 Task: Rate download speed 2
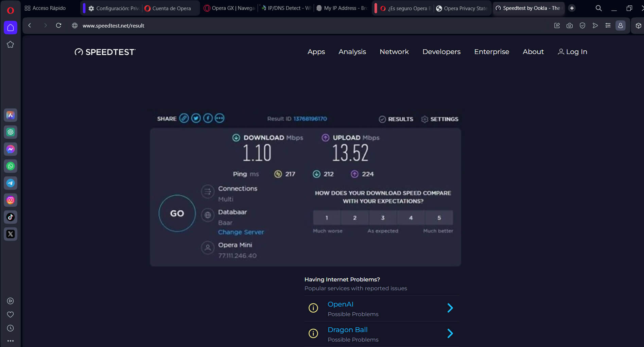355,218
